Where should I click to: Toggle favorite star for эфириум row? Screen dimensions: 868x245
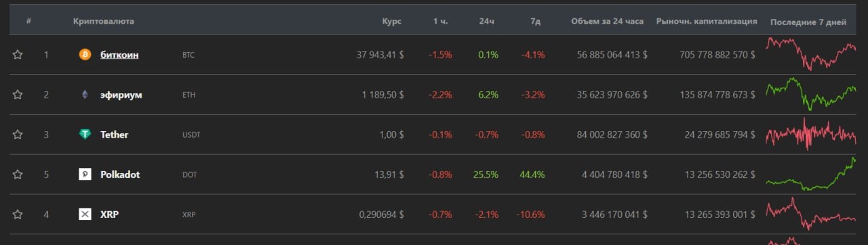(x=18, y=94)
